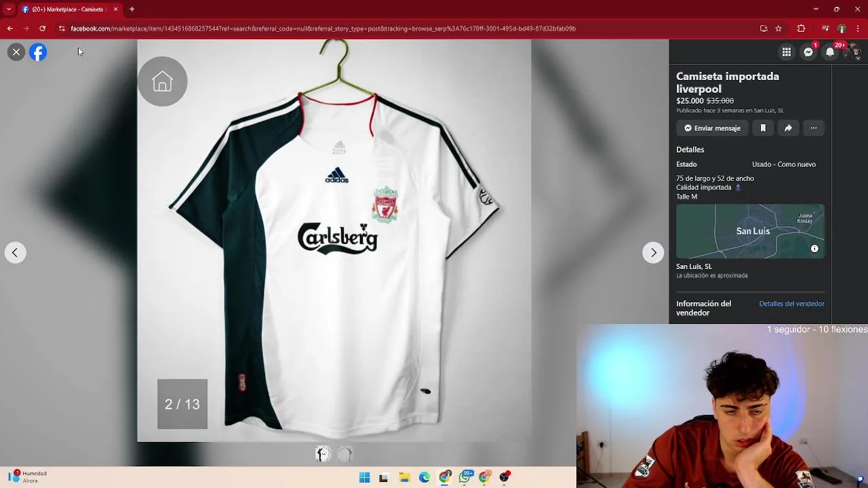Click the address bar URL

(x=323, y=28)
